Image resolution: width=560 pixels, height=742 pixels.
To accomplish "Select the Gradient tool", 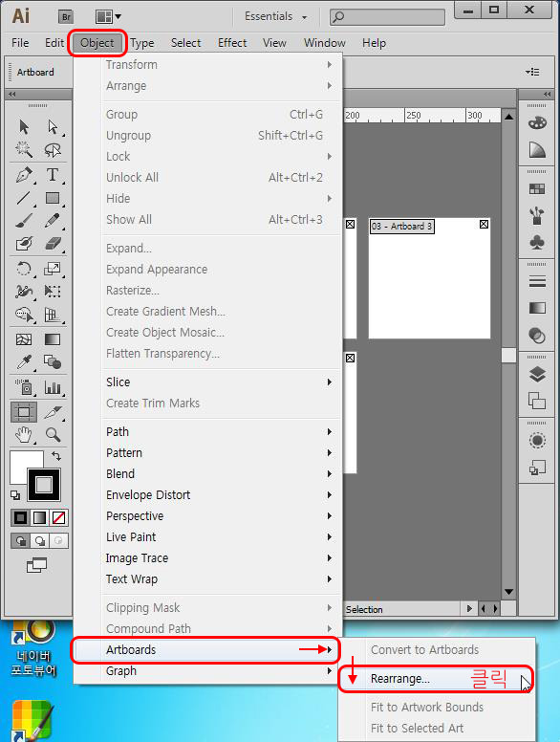I will (53, 339).
